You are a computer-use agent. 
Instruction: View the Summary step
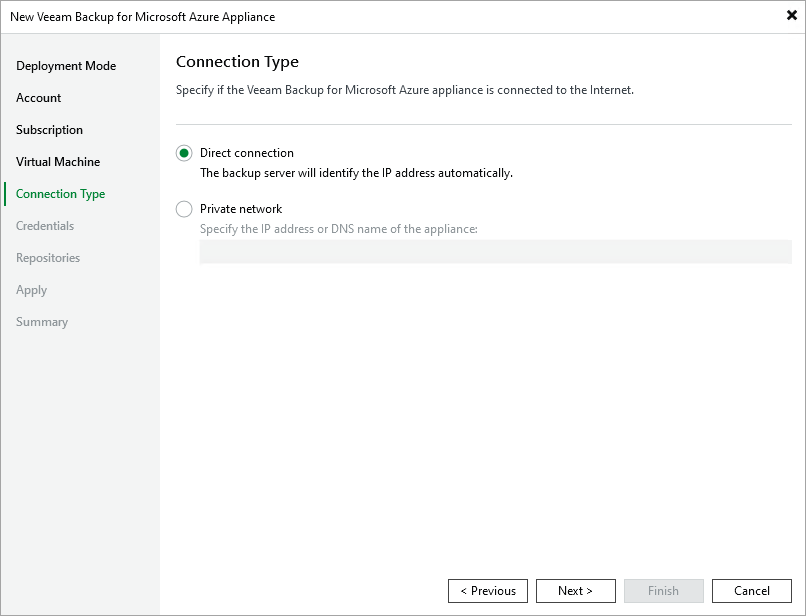coord(41,321)
